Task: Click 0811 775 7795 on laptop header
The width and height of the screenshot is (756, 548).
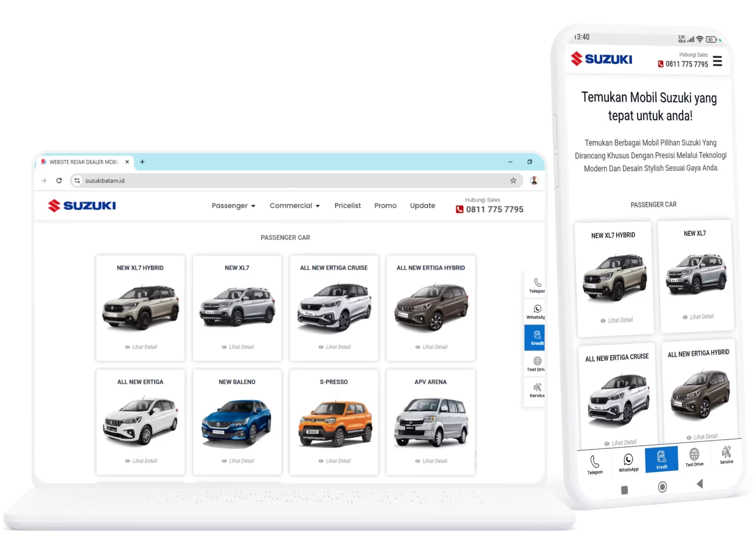Action: (494, 209)
